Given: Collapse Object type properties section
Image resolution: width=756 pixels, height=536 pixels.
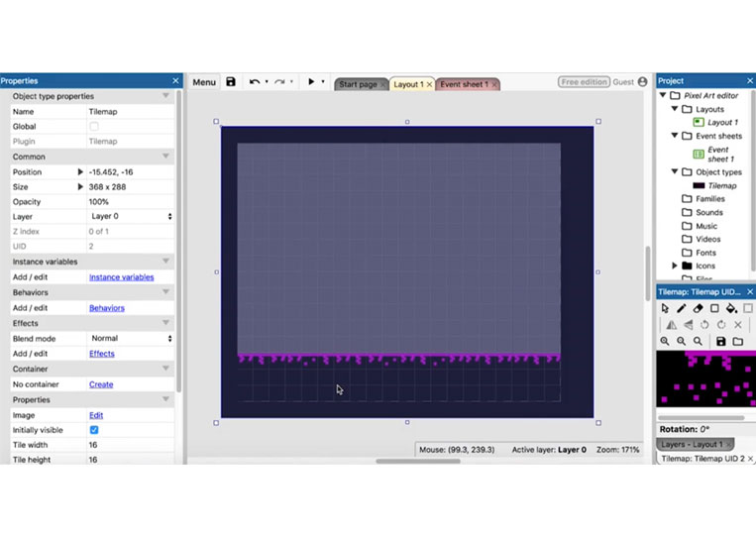Looking at the screenshot, I should point(165,96).
